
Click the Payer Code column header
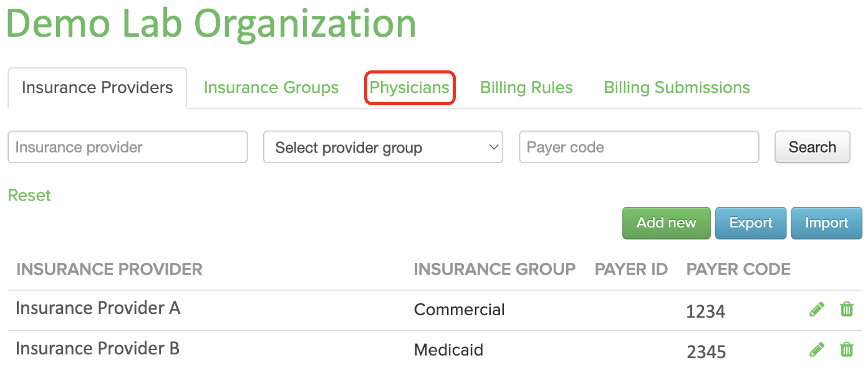(x=738, y=269)
